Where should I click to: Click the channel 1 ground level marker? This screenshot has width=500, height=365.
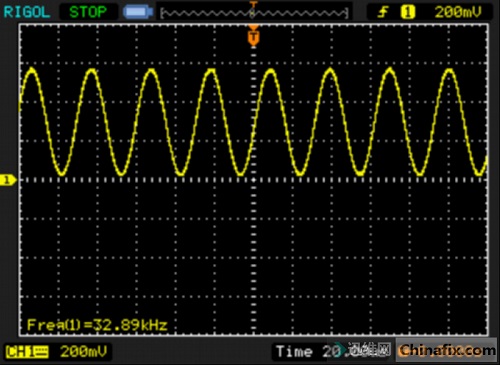tap(7, 180)
